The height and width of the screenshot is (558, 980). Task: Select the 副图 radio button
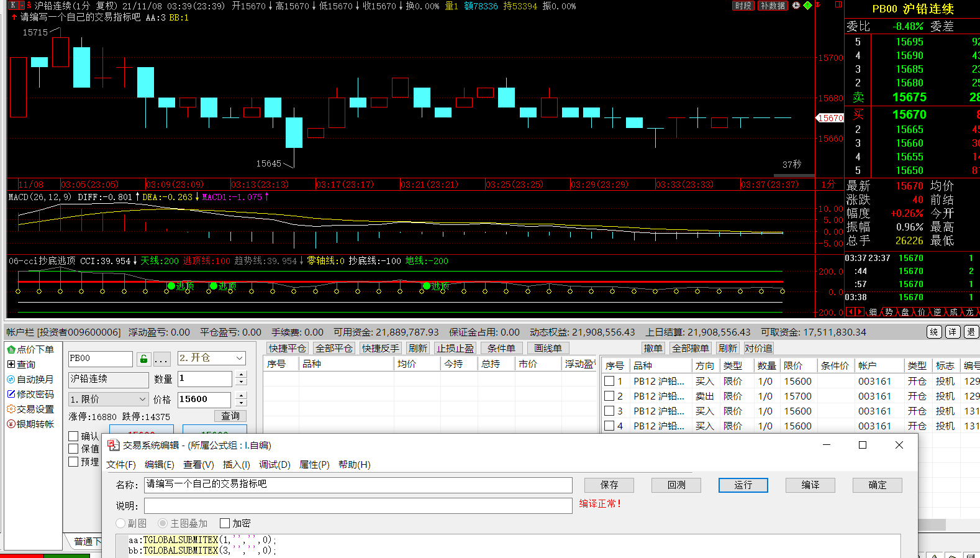(x=120, y=523)
